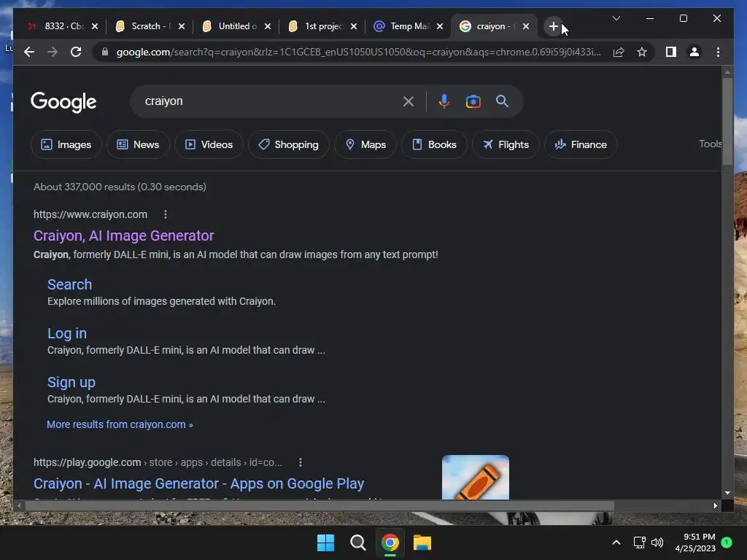Screen dimensions: 747x560
Task: Filter results by News
Action: (x=138, y=144)
